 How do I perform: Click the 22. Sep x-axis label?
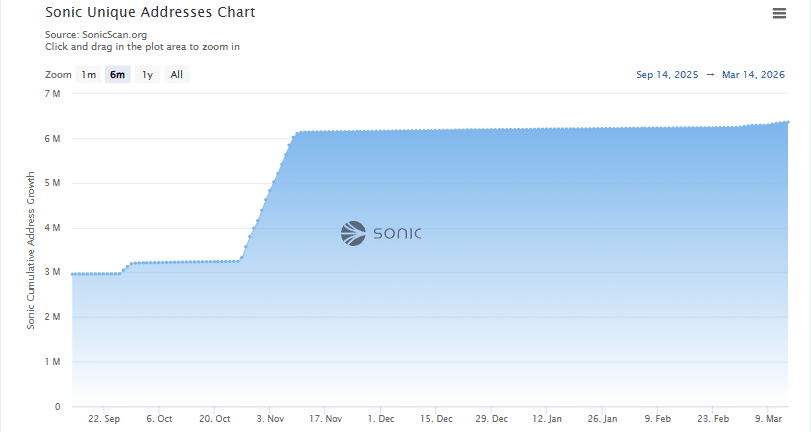click(x=105, y=419)
